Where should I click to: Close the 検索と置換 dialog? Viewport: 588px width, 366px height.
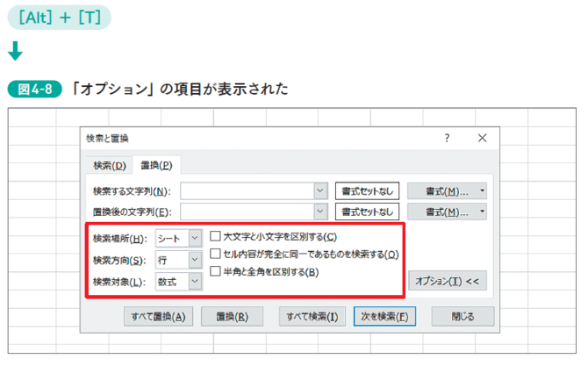[x=483, y=139]
